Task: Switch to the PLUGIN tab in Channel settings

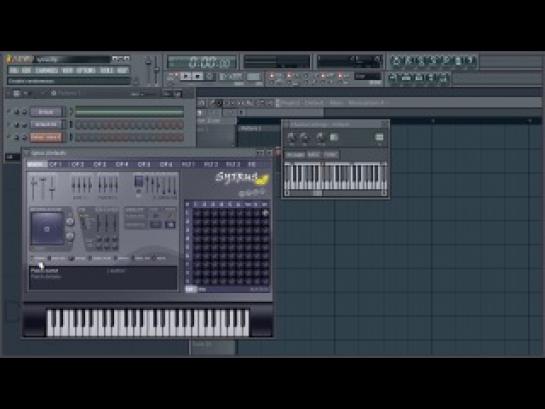Action: [x=295, y=155]
